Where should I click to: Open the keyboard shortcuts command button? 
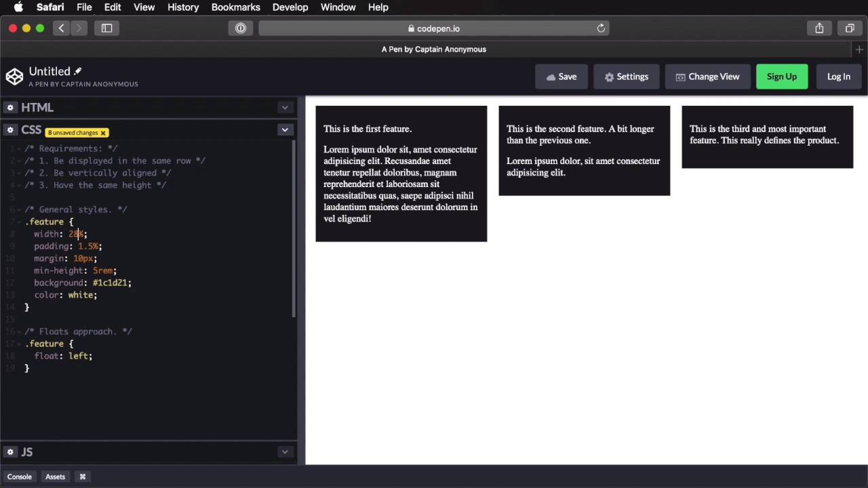(83, 476)
